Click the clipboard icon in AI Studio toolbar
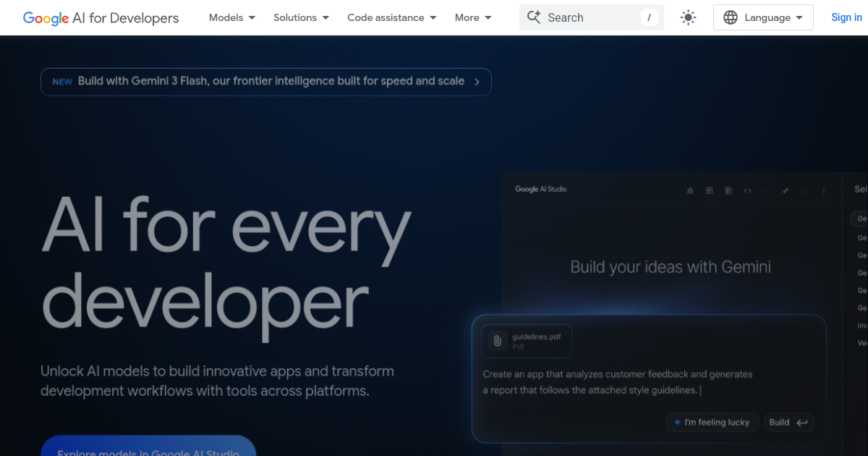Image resolution: width=868 pixels, height=456 pixels. point(709,190)
